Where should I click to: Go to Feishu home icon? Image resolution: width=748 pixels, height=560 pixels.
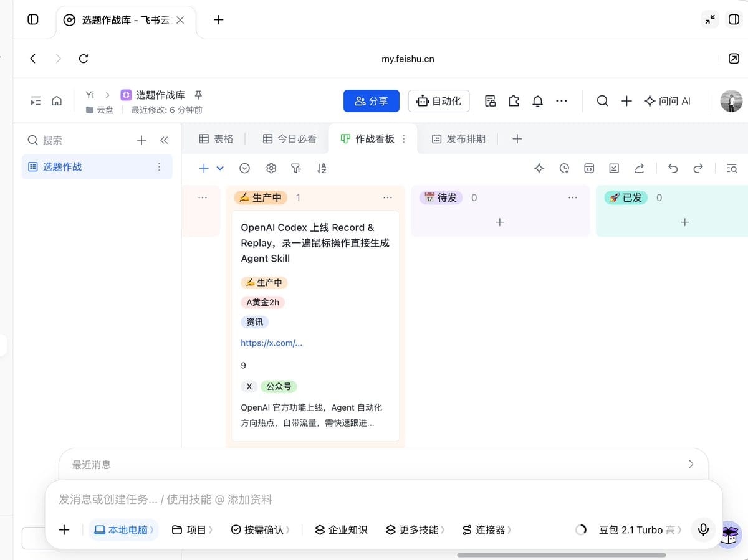pos(57,101)
